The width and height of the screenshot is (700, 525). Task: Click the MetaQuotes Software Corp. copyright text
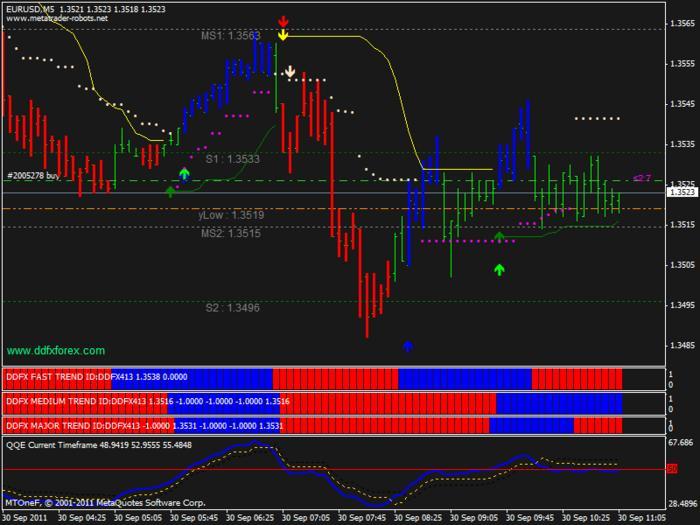(x=105, y=503)
